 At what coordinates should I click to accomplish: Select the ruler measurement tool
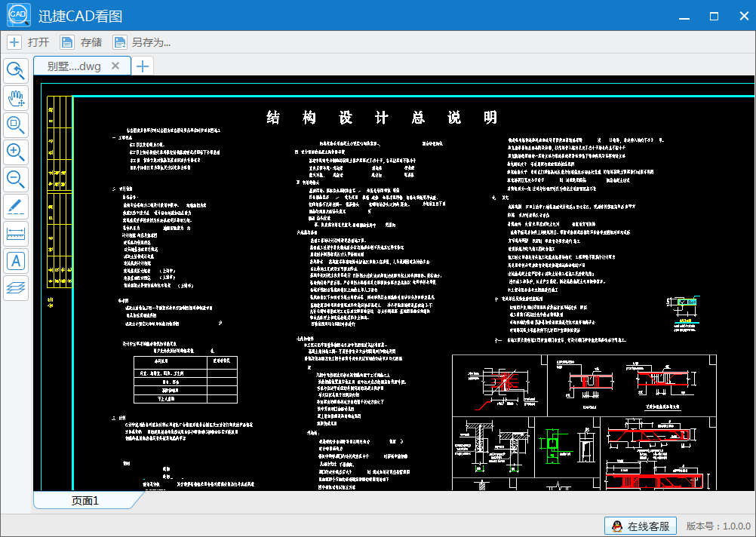(x=16, y=235)
